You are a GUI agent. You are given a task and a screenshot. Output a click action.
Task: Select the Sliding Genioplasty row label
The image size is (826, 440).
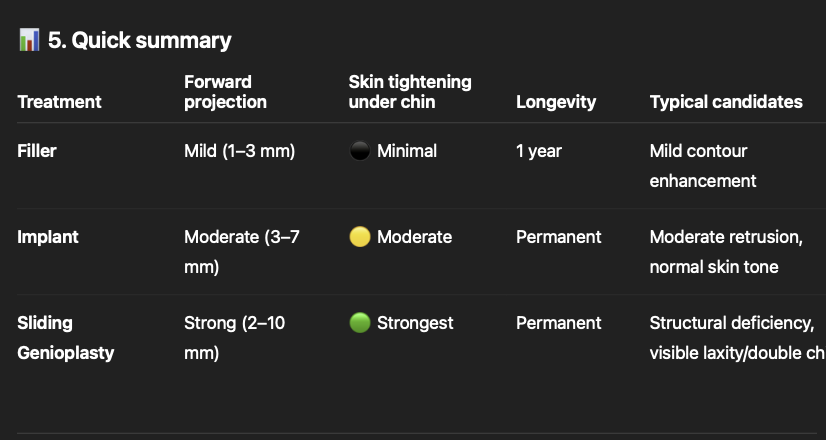coord(65,338)
